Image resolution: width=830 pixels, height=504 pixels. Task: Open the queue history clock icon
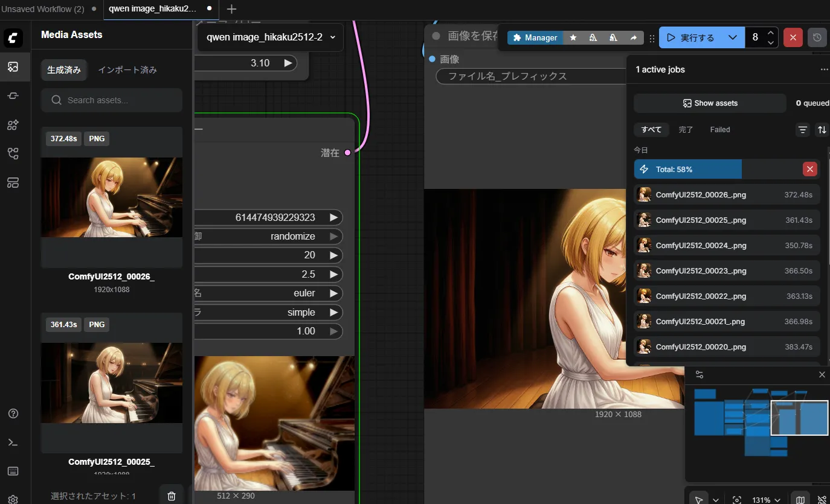pos(817,37)
